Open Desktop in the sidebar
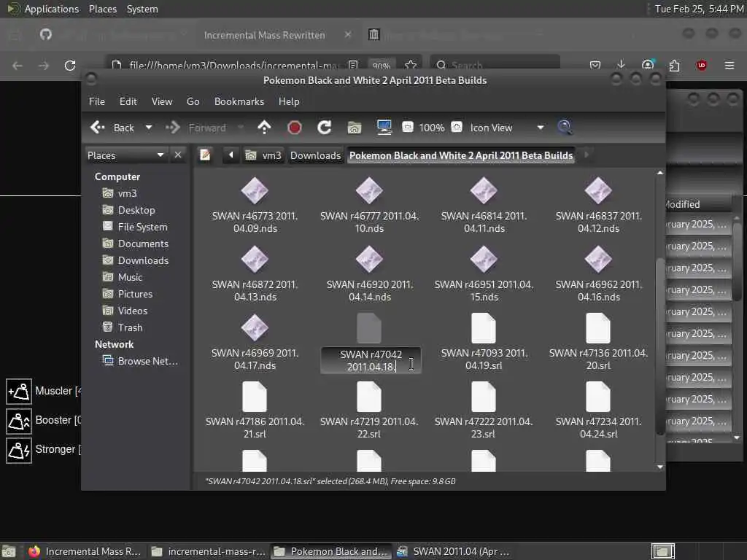 (x=136, y=210)
